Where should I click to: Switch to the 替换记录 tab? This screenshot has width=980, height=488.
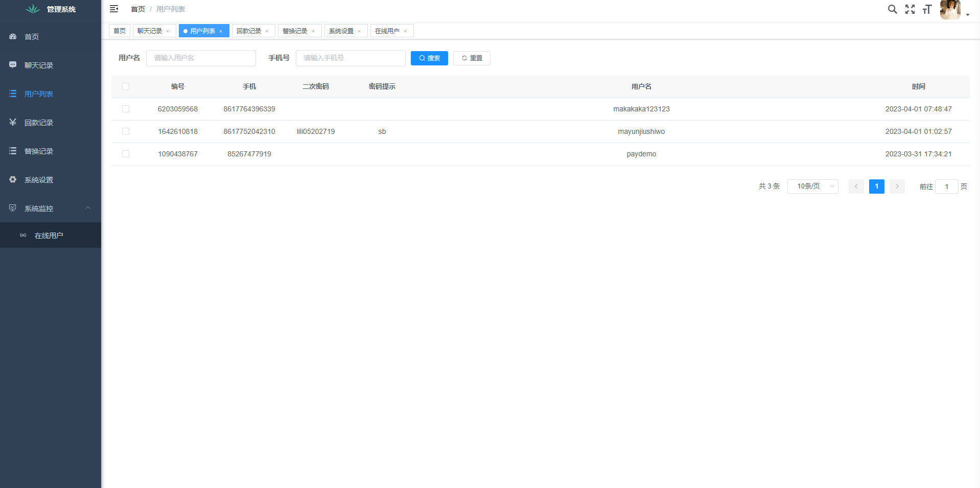pyautogui.click(x=295, y=31)
